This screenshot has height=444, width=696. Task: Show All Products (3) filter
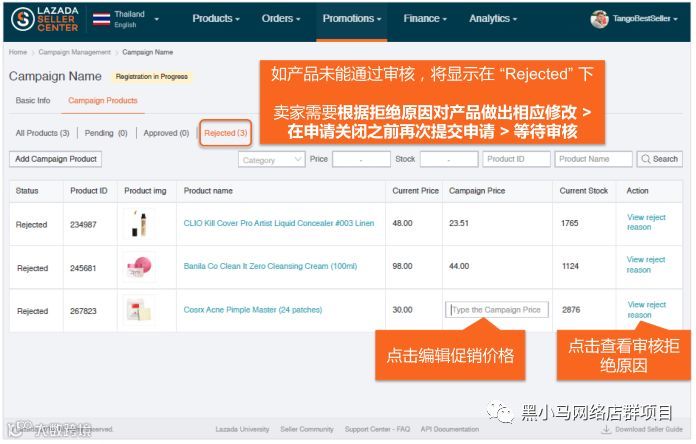42,133
